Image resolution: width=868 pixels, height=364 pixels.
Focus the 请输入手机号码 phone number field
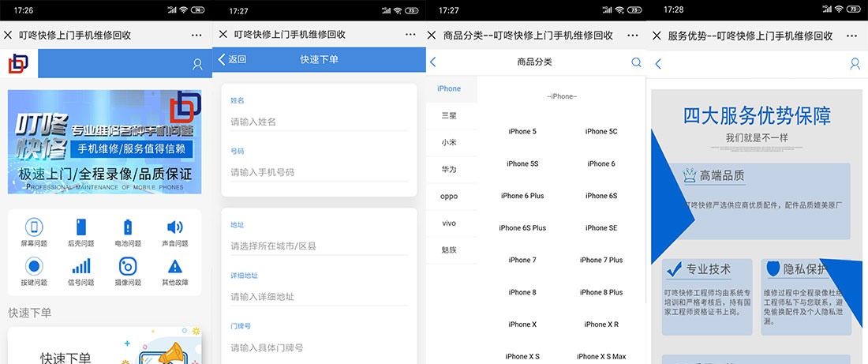[319, 172]
